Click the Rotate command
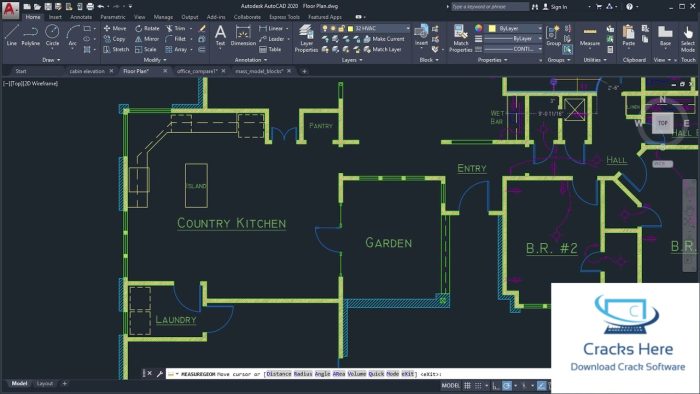This screenshot has width=700, height=394. coord(147,28)
